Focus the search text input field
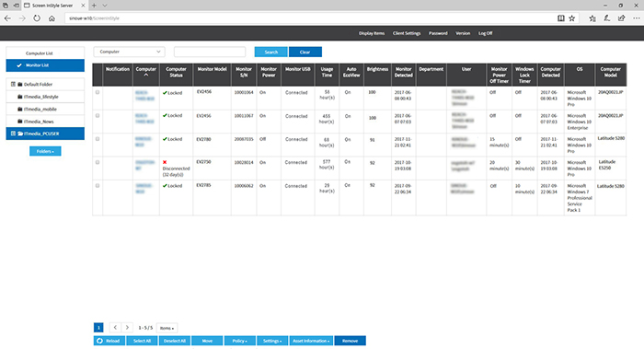 point(210,52)
